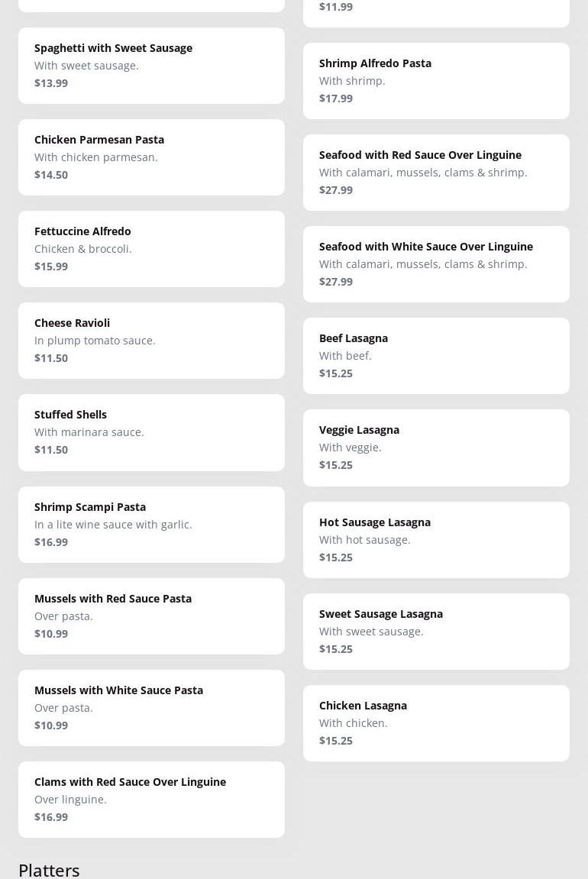Choose Chicken Lasagna from the menu
The width and height of the screenshot is (588, 879).
tap(436, 723)
